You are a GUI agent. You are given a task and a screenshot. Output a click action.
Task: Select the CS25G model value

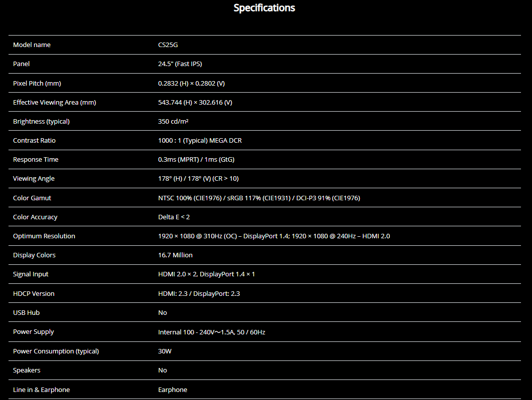point(168,45)
